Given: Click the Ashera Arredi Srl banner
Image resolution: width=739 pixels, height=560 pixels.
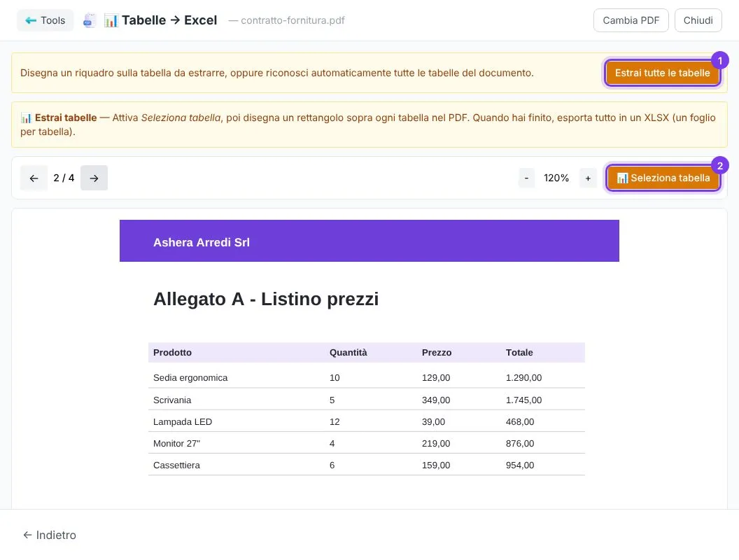Looking at the screenshot, I should click(369, 241).
